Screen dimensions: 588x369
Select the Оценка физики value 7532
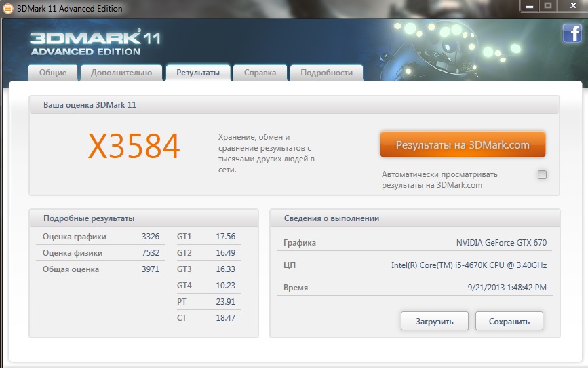(x=151, y=253)
